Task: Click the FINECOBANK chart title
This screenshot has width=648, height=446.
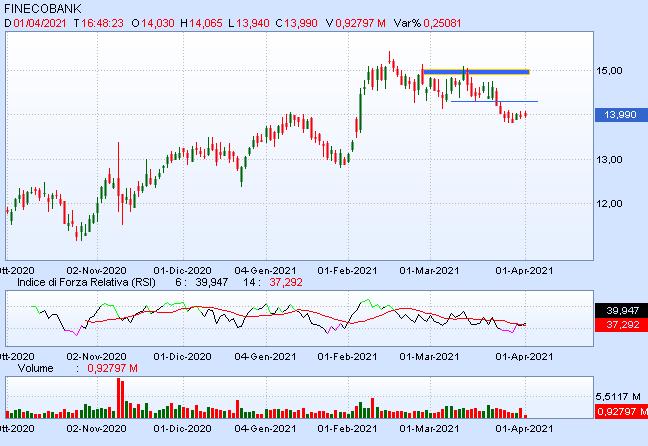Action: tap(43, 9)
